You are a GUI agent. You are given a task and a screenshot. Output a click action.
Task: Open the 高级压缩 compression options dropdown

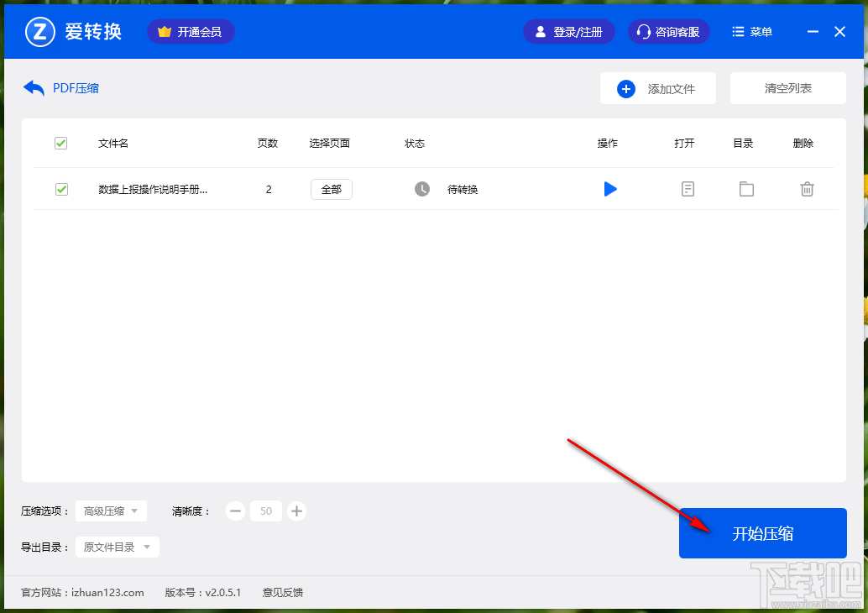tap(111, 511)
